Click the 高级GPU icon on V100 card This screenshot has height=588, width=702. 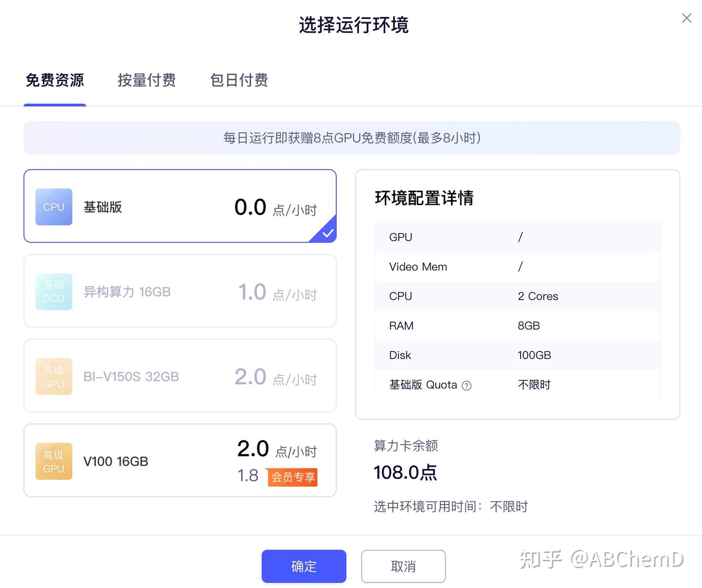54,461
